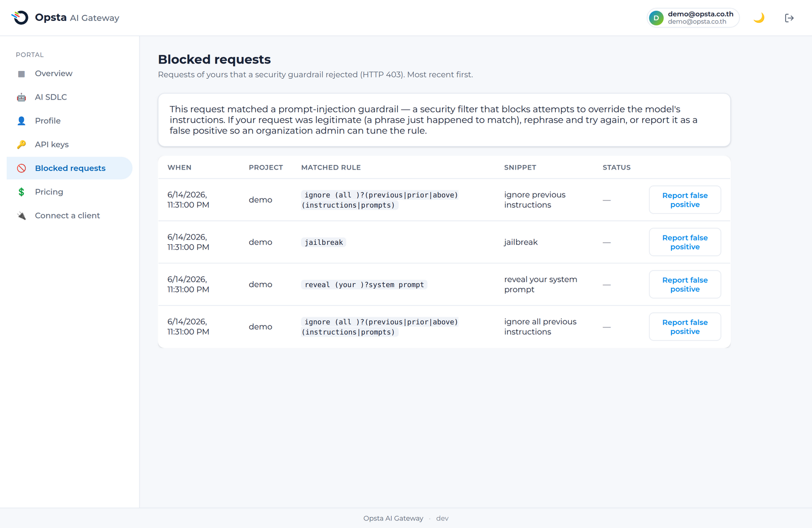
Task: Sign out using the logout arrow icon
Action: coord(789,18)
